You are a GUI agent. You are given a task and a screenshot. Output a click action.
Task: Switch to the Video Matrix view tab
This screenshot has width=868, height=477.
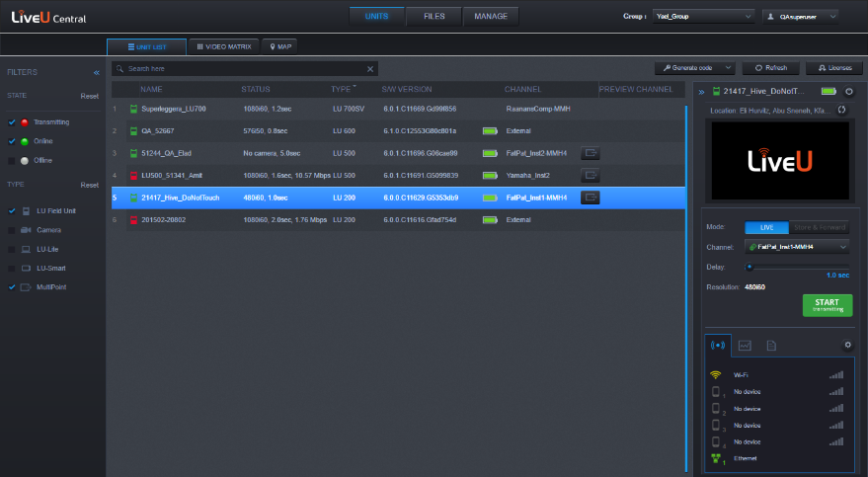click(224, 47)
